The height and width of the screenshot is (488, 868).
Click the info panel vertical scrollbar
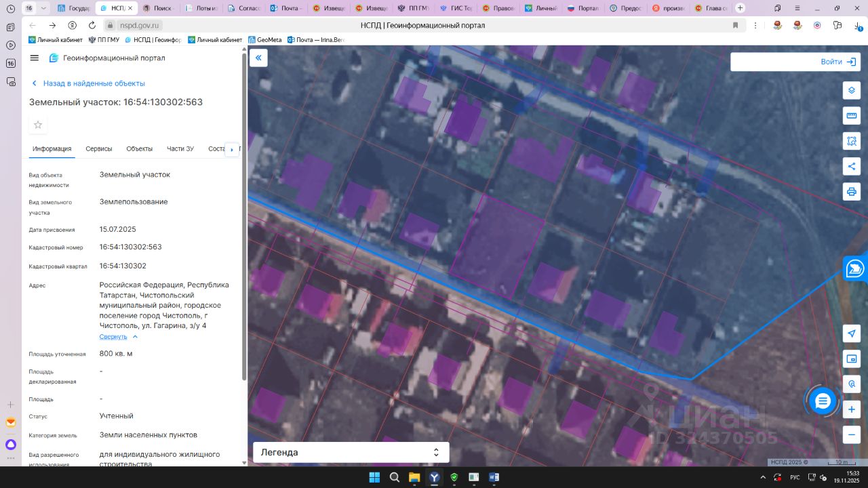tap(244, 217)
